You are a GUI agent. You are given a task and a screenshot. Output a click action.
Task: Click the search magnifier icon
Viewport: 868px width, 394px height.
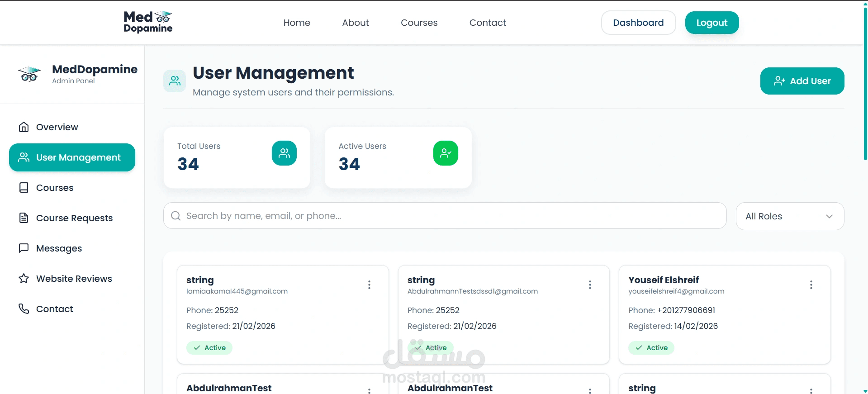point(176,216)
